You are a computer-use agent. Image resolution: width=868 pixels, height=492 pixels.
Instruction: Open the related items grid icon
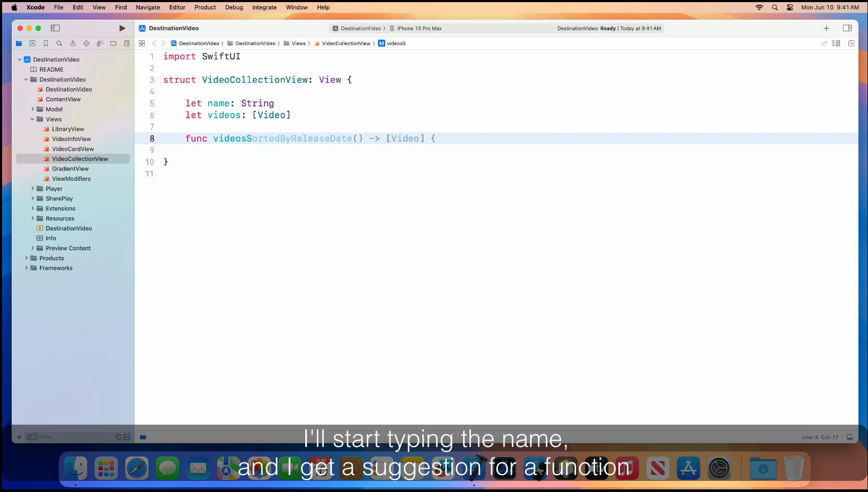141,43
